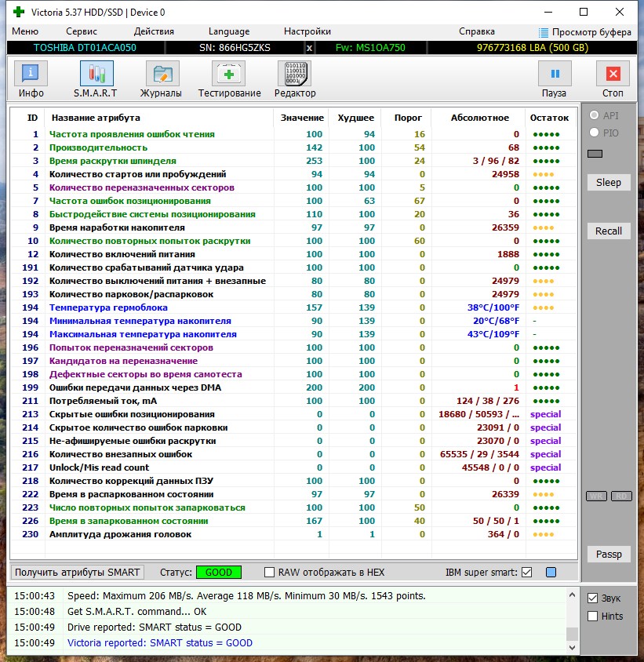The width and height of the screenshot is (644, 662).
Task: Click the log scrollbar thumb
Action: [572, 634]
